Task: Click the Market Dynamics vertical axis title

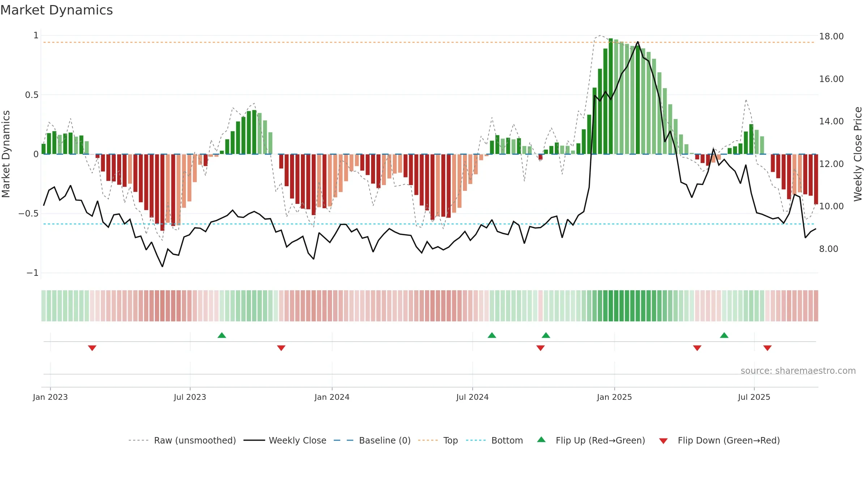Action: [x=6, y=154]
